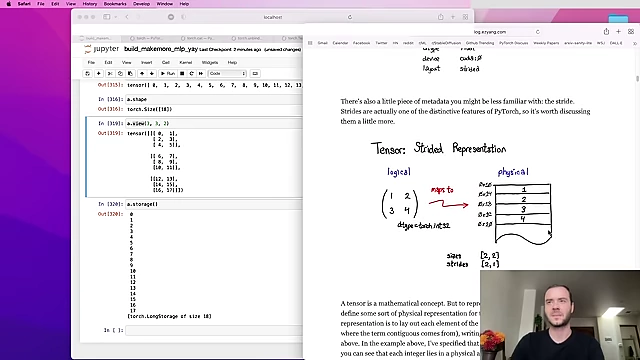The width and height of the screenshot is (640, 360).
Task: Go back in the localhost Safari window
Action: (x=127, y=17)
